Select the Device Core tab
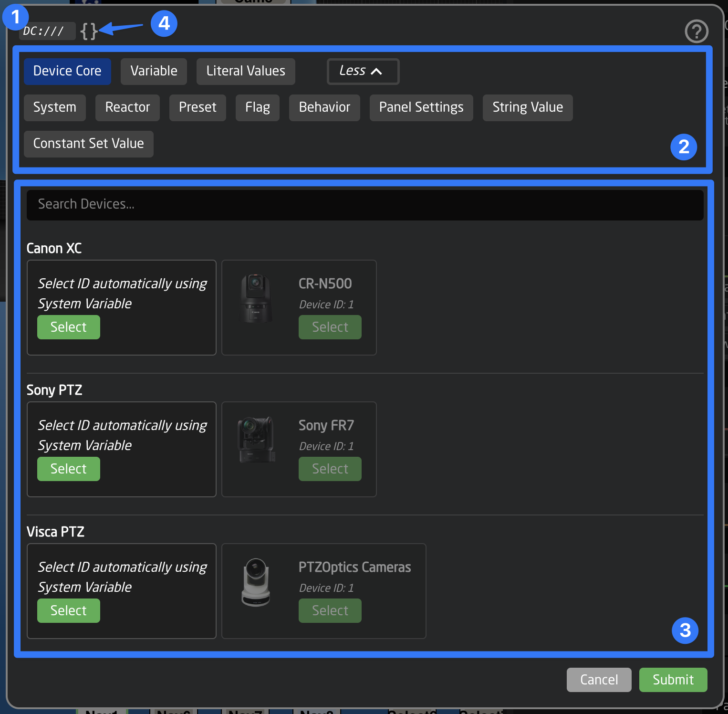Screen dimensions: 728x714 click(67, 71)
